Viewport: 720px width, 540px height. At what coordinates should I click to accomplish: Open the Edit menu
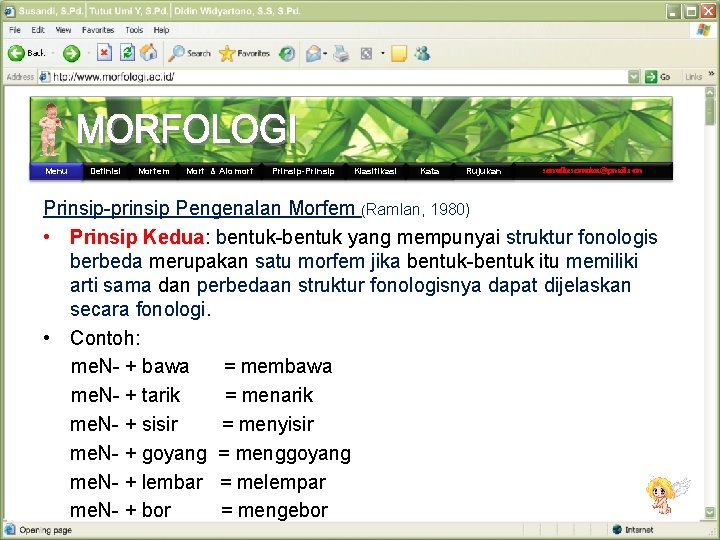[x=38, y=30]
